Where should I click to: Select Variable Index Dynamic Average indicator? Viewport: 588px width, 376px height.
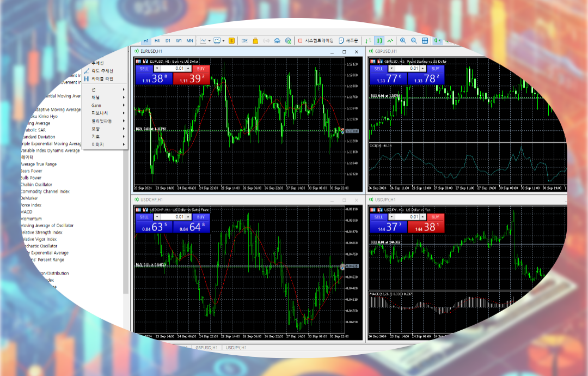[50, 150]
